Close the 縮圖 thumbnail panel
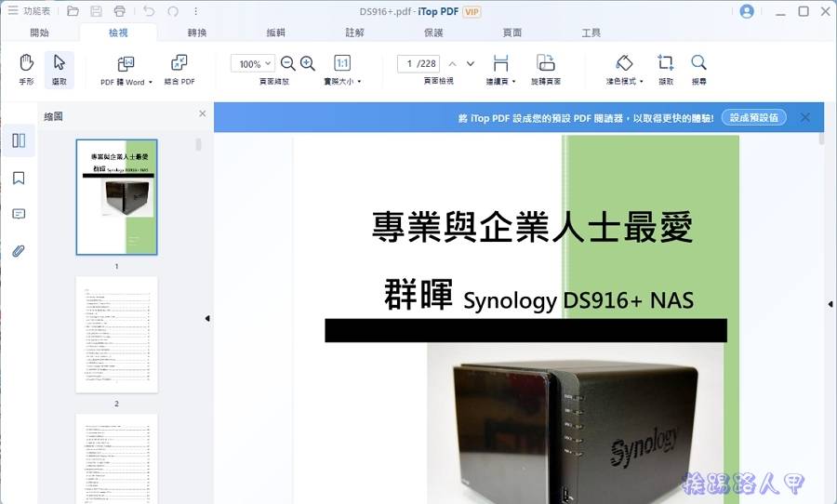The width and height of the screenshot is (837, 504). [x=203, y=113]
